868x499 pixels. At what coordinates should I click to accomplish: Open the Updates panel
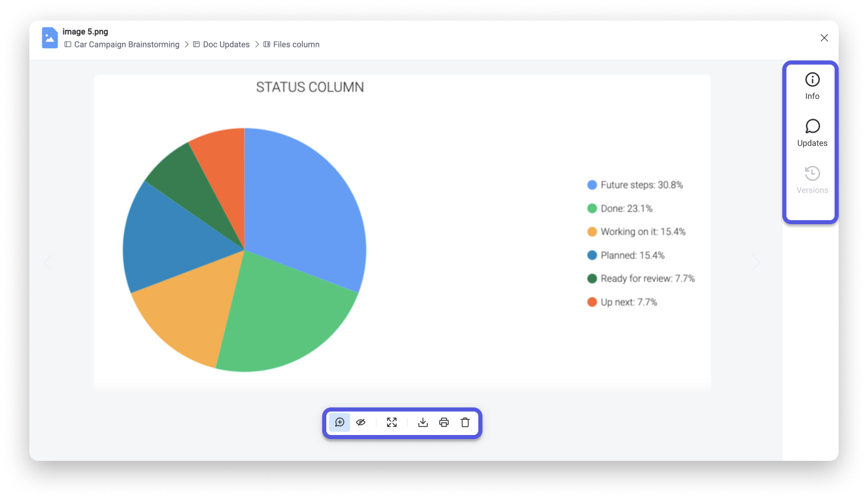[x=812, y=133]
